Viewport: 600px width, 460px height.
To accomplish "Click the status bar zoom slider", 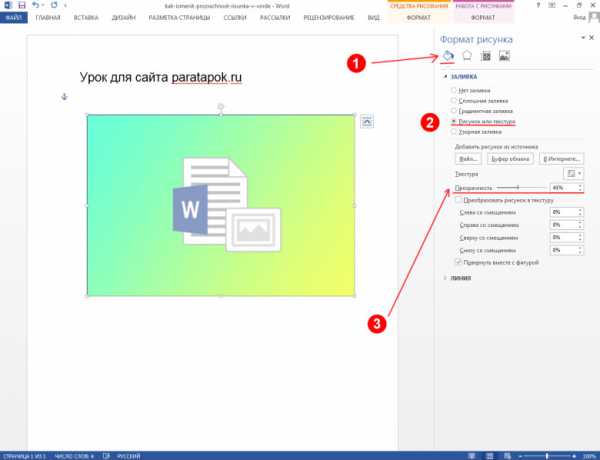I will click(x=547, y=456).
